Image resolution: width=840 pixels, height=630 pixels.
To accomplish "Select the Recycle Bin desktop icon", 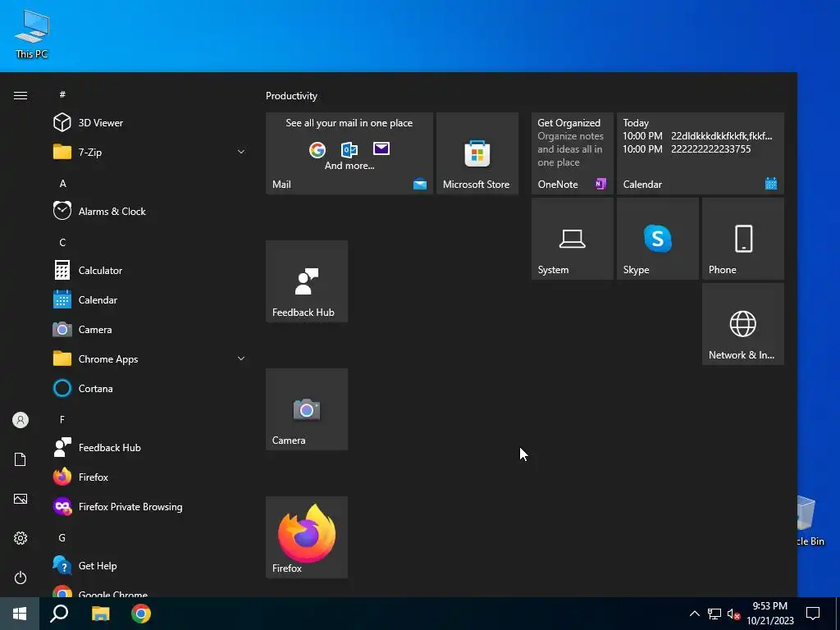I will coord(811,520).
